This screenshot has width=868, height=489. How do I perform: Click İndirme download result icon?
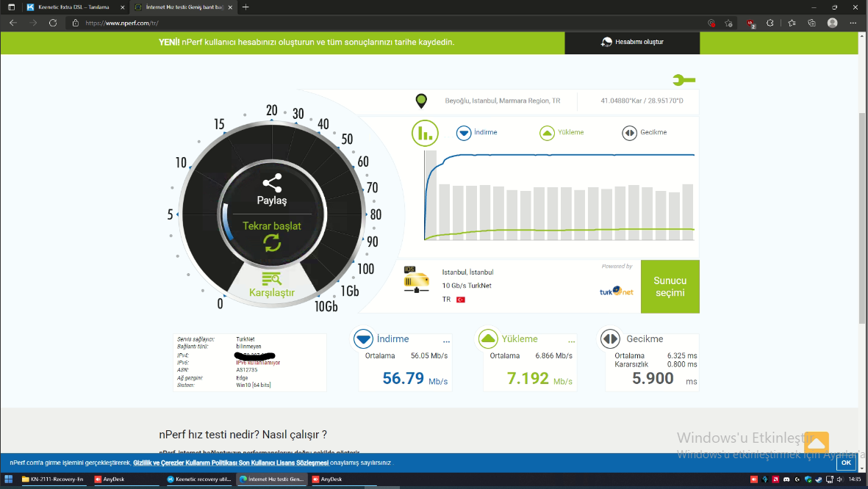click(x=363, y=338)
